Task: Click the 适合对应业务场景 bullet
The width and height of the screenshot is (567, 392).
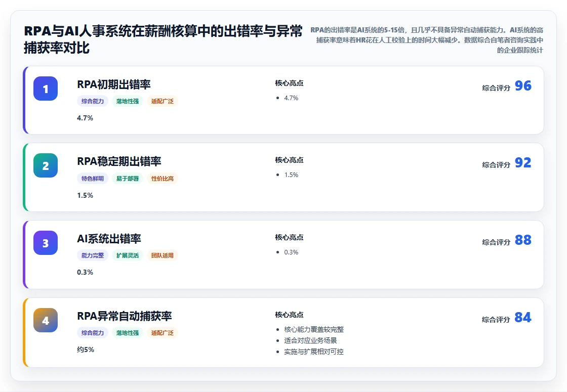Action: pos(311,341)
